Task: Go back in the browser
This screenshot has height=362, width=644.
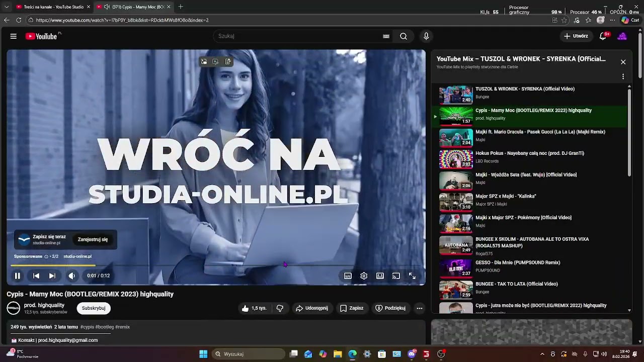Action: [7, 20]
